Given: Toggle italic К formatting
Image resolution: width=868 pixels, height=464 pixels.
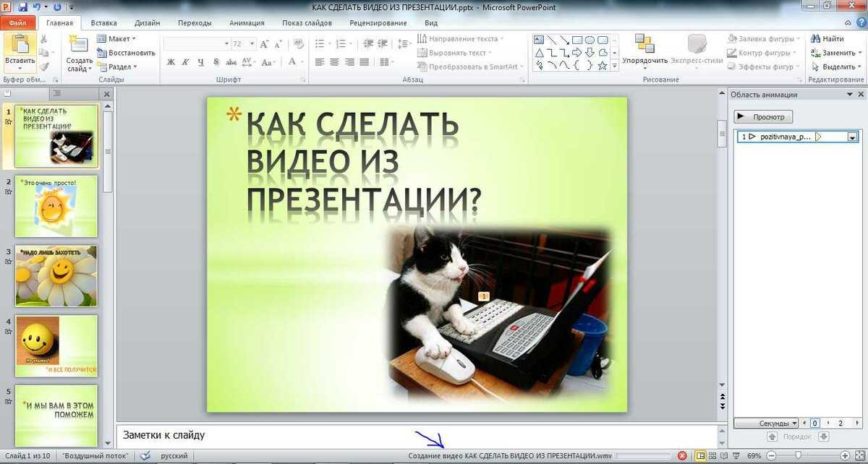Looking at the screenshot, I should coord(185,62).
